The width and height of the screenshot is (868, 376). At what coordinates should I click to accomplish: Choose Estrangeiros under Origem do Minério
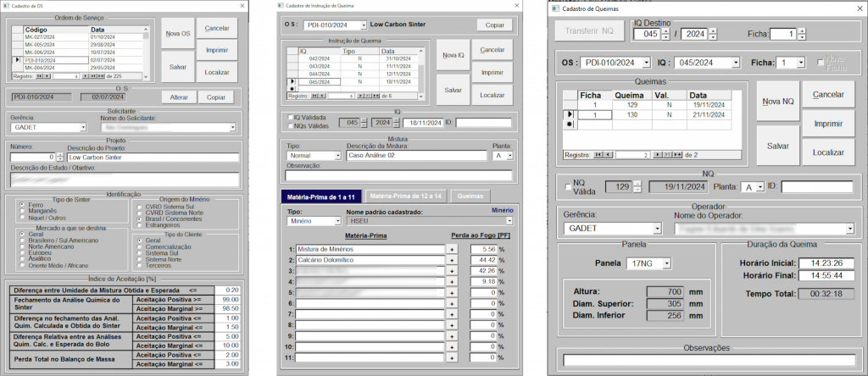point(137,225)
